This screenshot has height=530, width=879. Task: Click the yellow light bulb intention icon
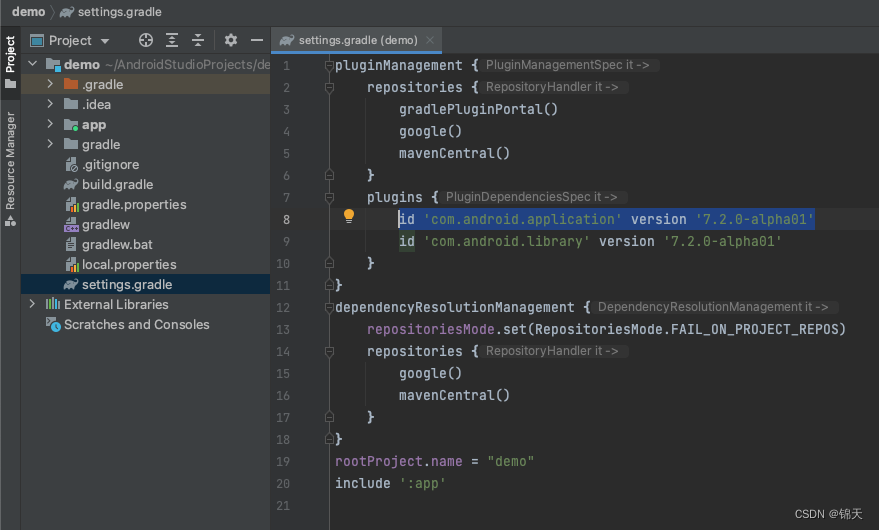[349, 216]
